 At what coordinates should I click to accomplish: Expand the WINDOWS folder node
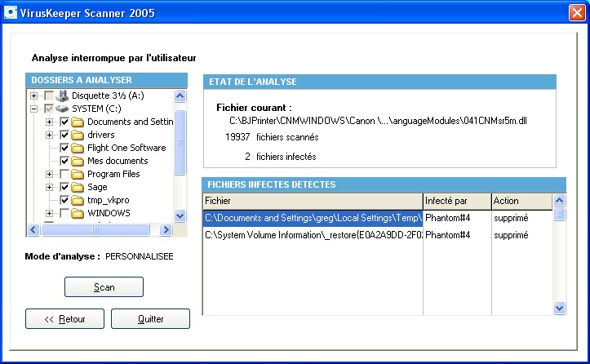tap(49, 214)
